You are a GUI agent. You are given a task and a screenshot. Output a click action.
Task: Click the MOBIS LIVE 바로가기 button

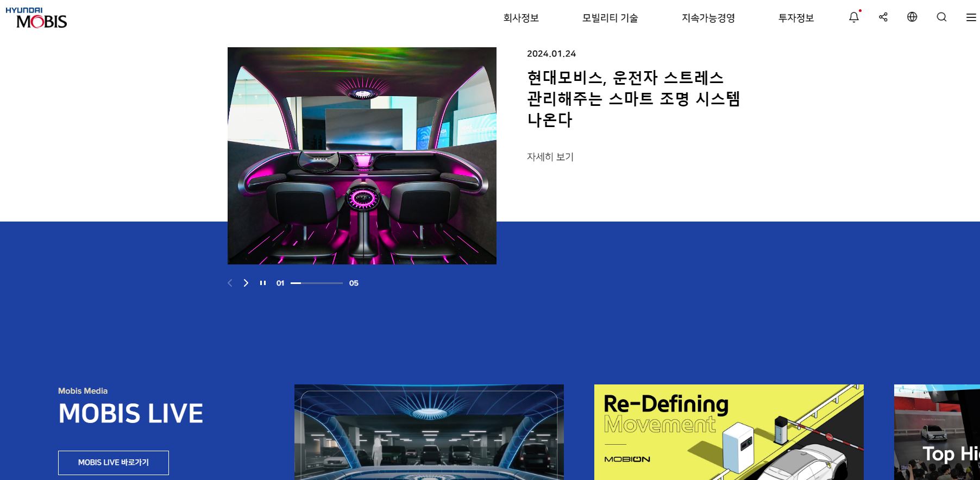114,463
